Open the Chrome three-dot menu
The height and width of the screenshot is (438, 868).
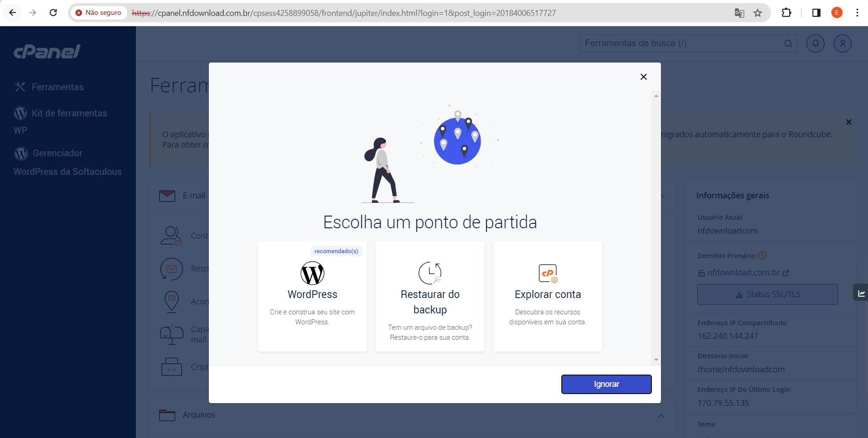[857, 13]
